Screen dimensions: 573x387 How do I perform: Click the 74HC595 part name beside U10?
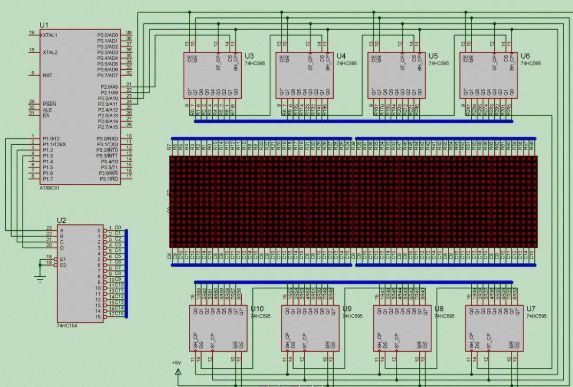pos(261,316)
